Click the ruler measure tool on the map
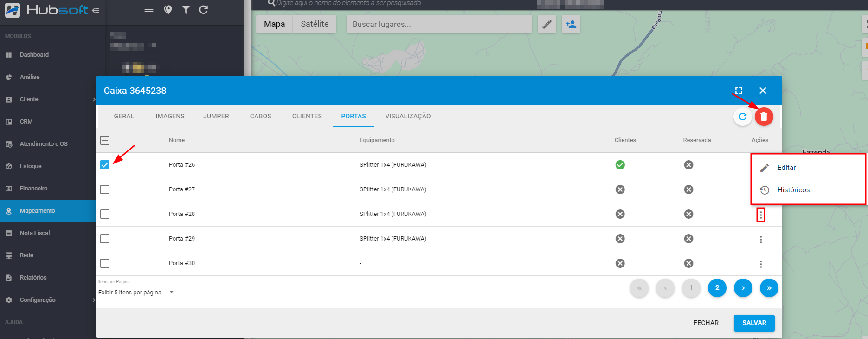Screen dimensions: 868x339 [547, 24]
